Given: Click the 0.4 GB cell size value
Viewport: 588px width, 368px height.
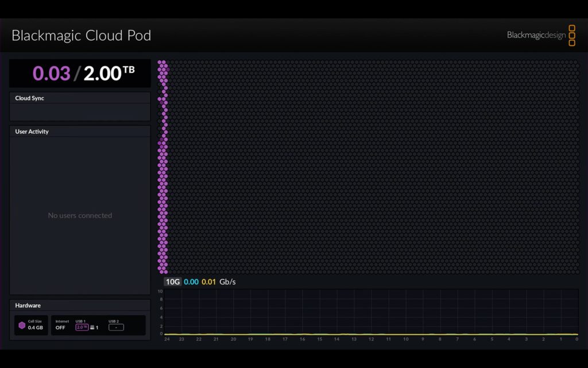Looking at the screenshot, I should tap(35, 328).
